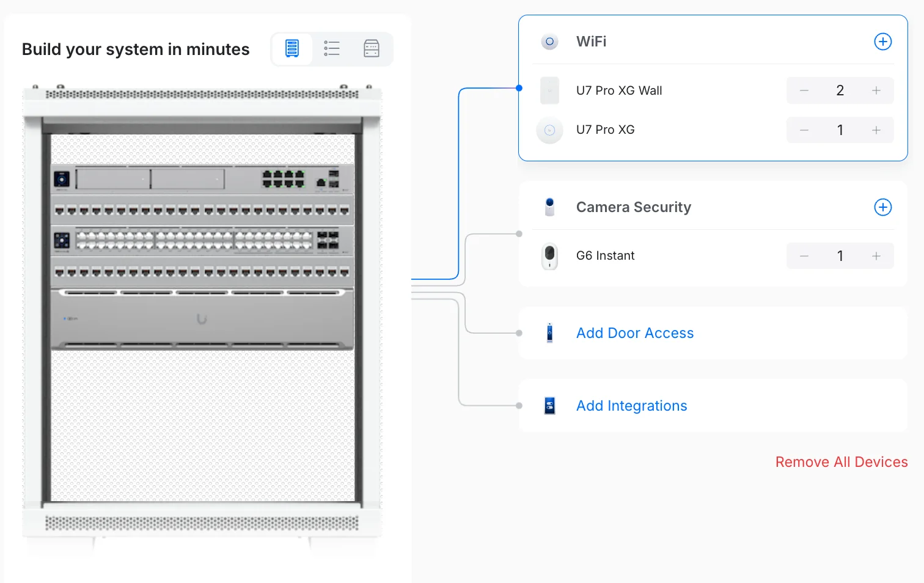This screenshot has height=583, width=924.
Task: Add a Camera Security device with plus icon
Action: pos(882,207)
